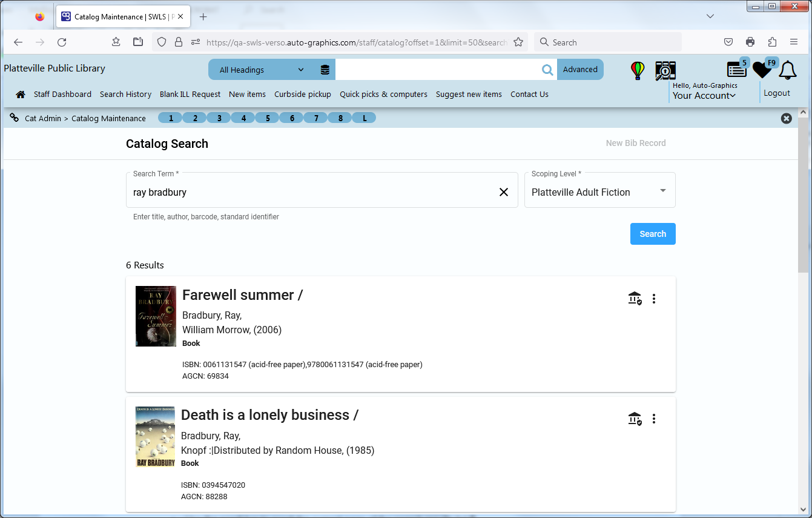
Task: Reload the page in Firefox
Action: pyautogui.click(x=62, y=42)
